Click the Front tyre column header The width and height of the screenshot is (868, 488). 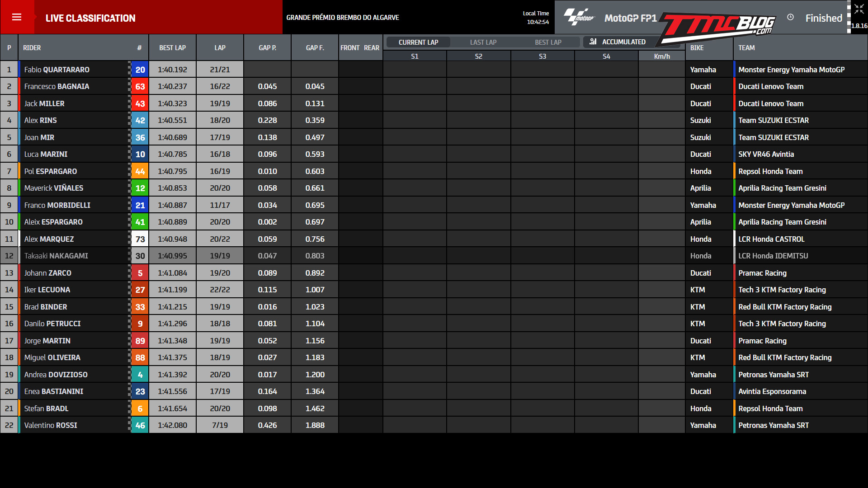pyautogui.click(x=350, y=47)
